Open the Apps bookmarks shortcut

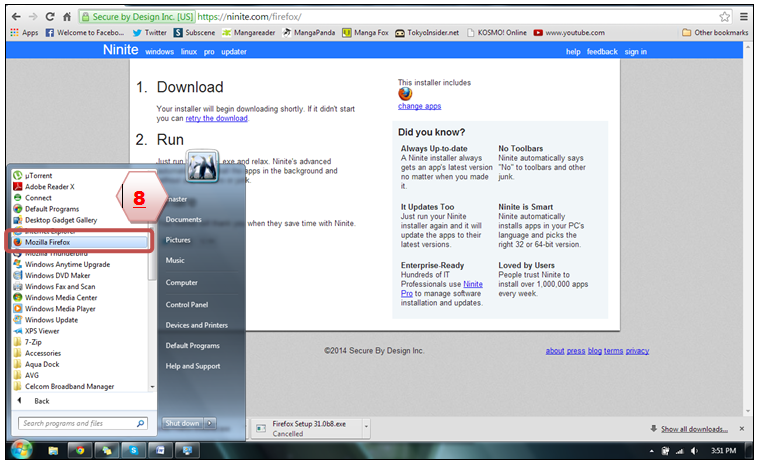(24, 32)
